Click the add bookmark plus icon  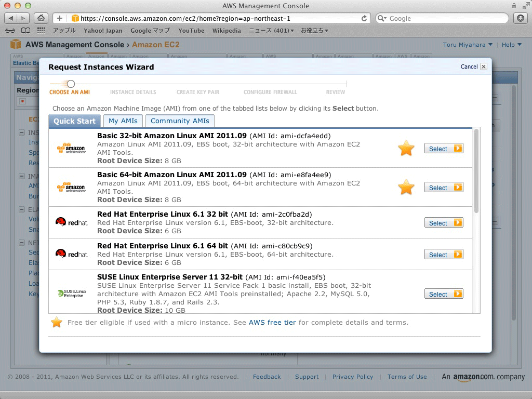click(60, 18)
